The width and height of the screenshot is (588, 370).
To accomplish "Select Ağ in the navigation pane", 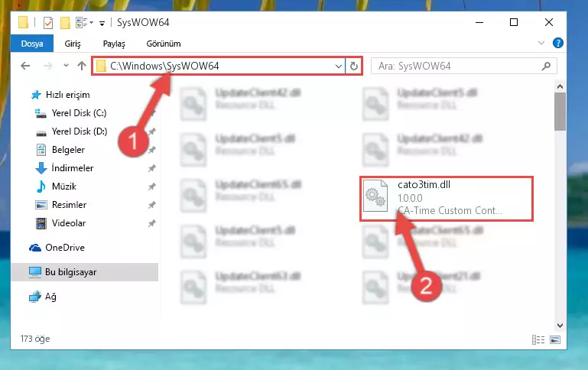I will click(50, 297).
